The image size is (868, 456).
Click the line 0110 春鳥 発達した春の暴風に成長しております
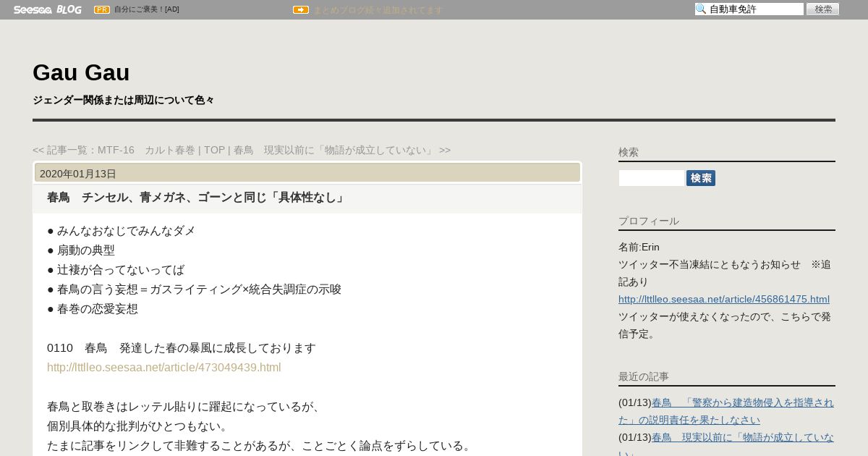point(182,348)
